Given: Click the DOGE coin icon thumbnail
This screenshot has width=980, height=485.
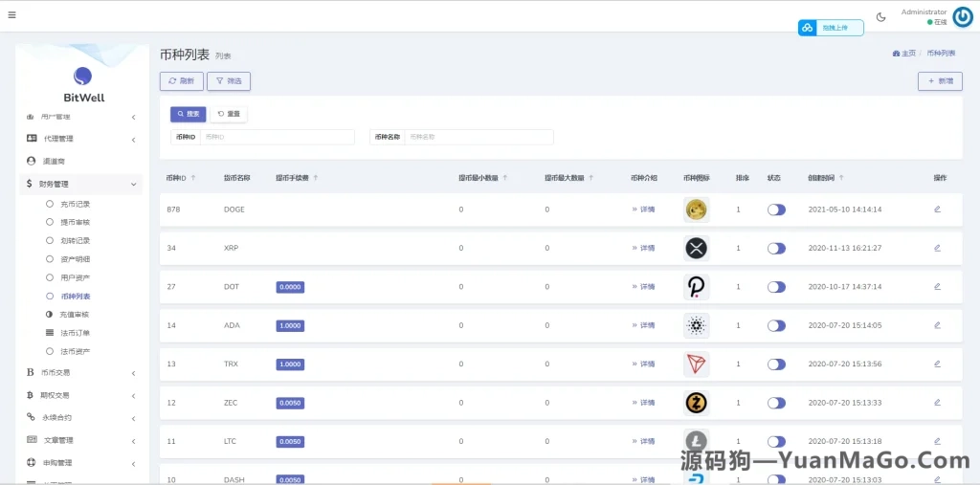Looking at the screenshot, I should coord(697,209).
